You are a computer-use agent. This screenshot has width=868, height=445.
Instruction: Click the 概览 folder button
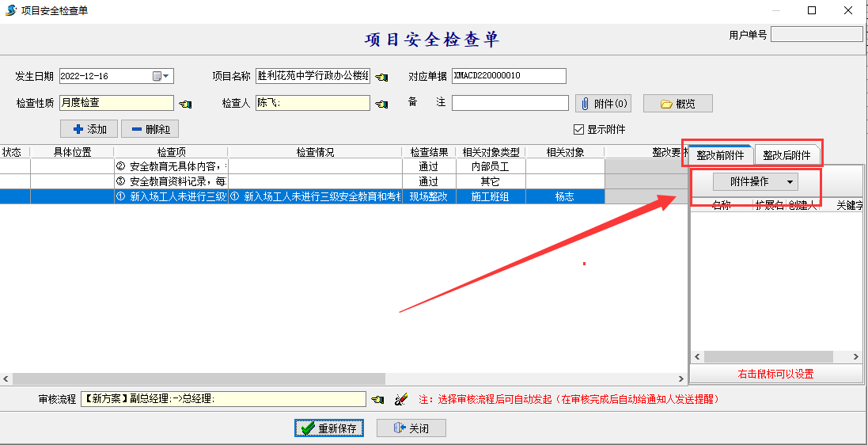[677, 104]
